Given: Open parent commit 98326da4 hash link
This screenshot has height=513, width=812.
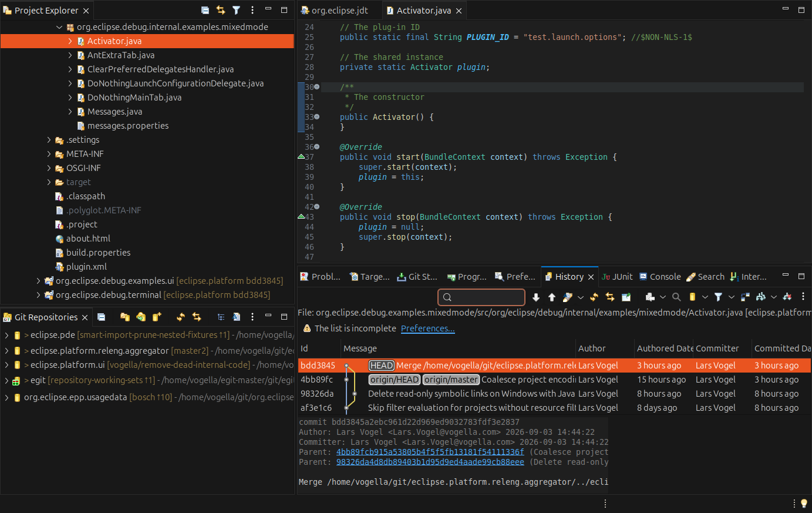Looking at the screenshot, I should click(430, 462).
